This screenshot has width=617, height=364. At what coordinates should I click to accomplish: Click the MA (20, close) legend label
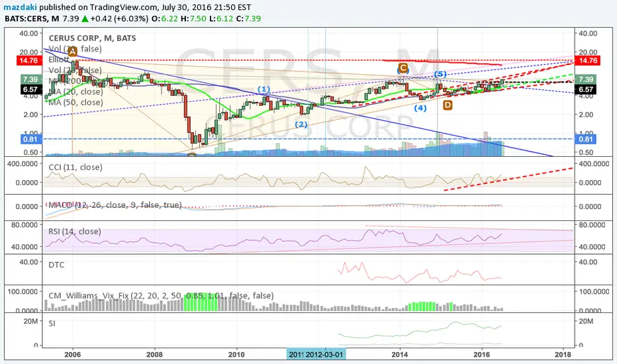pos(75,92)
